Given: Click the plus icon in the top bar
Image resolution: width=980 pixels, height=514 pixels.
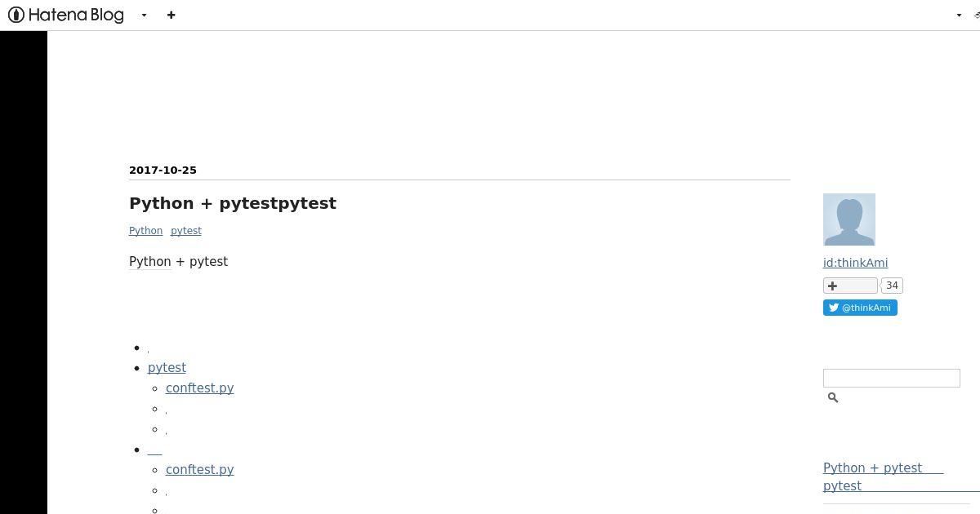Looking at the screenshot, I should pos(171,15).
